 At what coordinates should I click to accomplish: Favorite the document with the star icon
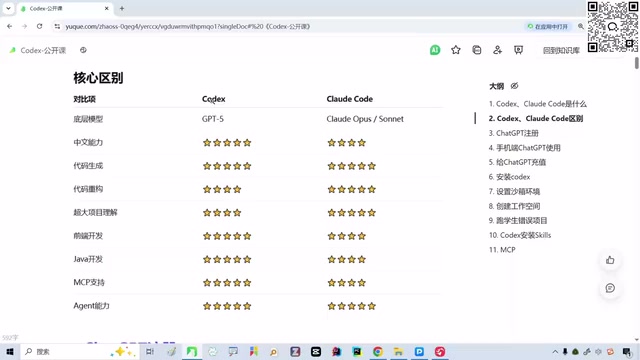(456, 50)
